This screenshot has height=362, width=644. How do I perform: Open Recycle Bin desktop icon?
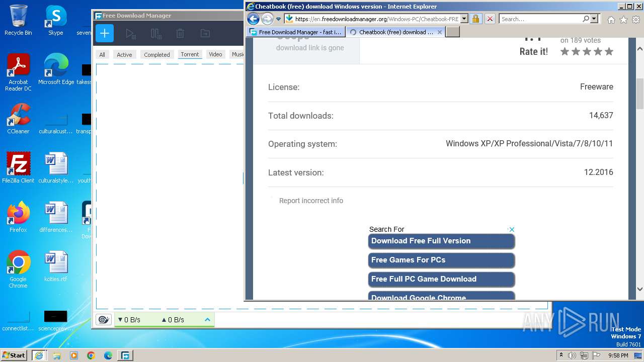pyautogui.click(x=18, y=21)
